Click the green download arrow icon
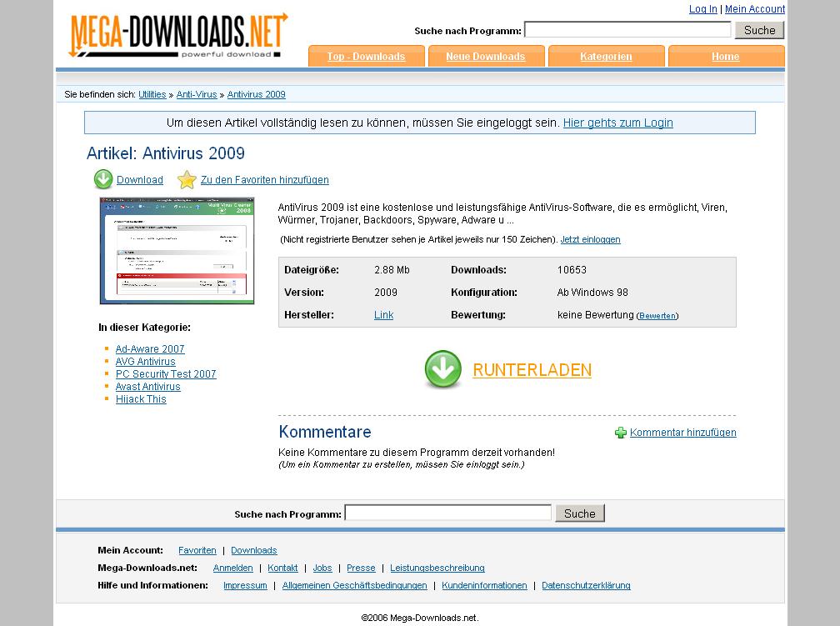 103,179
